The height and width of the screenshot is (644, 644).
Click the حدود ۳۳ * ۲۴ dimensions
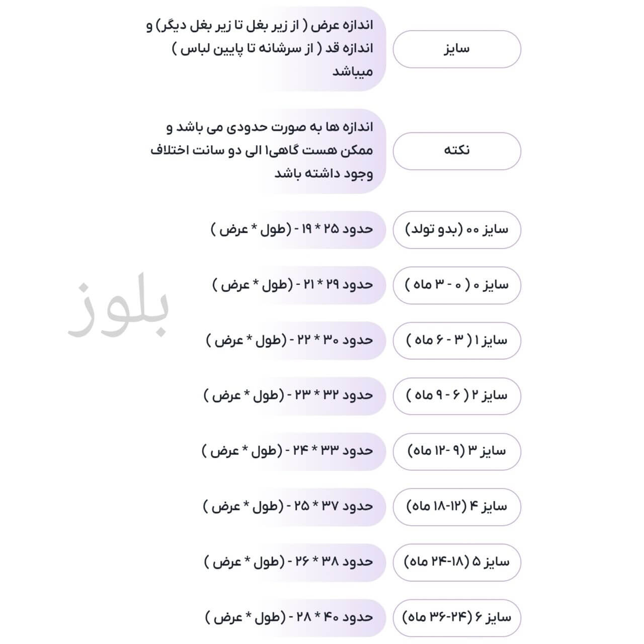[288, 451]
